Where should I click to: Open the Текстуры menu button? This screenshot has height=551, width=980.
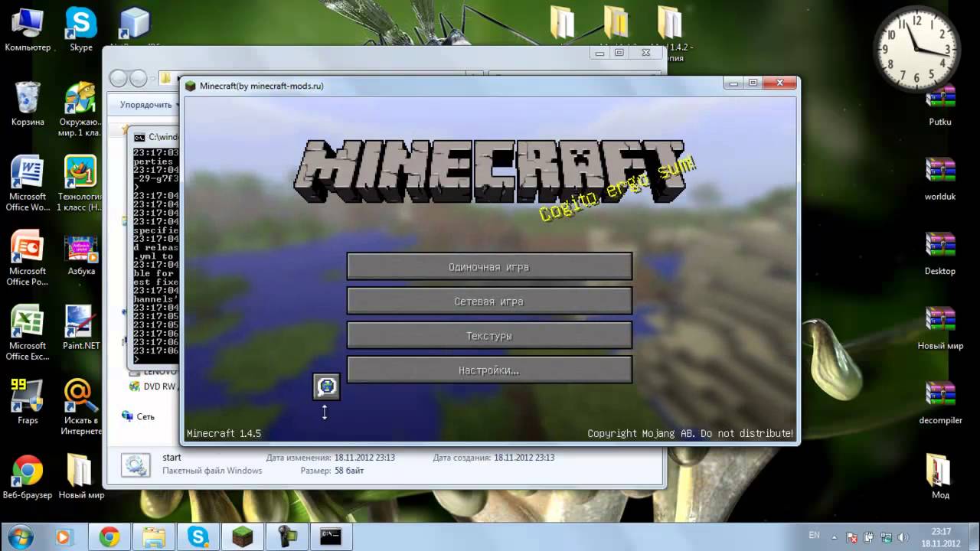[489, 336]
